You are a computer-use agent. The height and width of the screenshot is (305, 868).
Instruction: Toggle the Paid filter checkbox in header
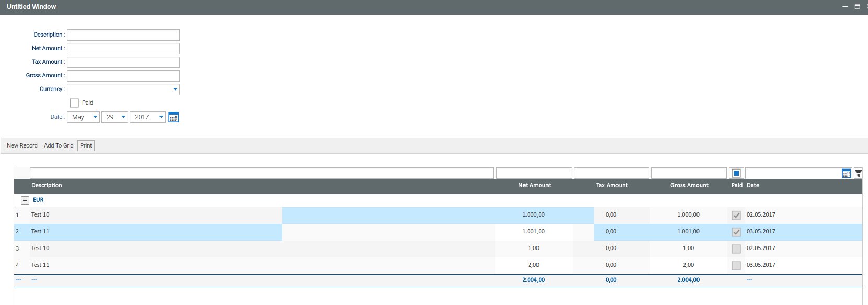click(736, 173)
